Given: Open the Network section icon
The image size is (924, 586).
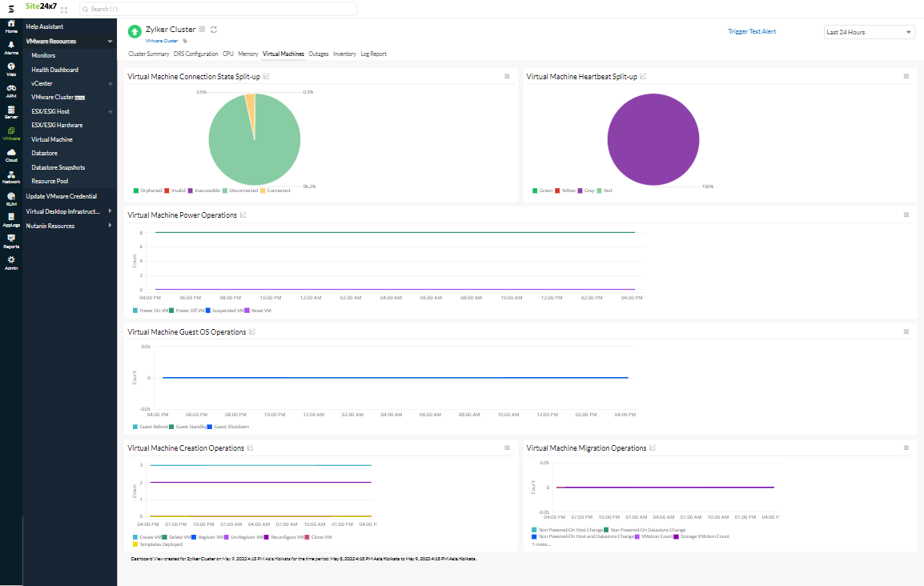Looking at the screenshot, I should pyautogui.click(x=11, y=177).
